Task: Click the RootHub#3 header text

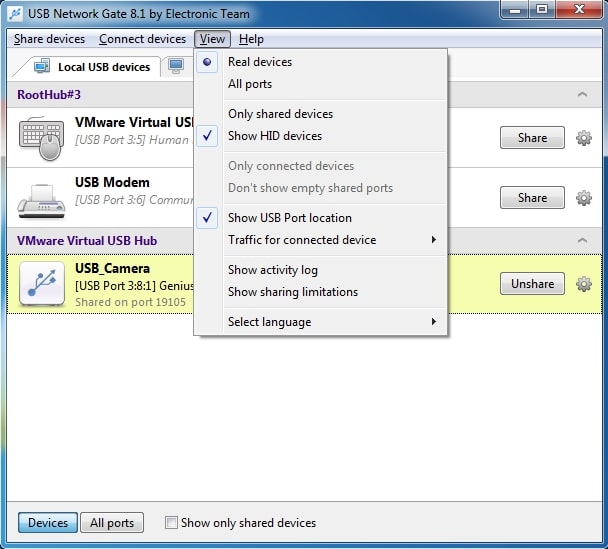Action: coord(49,95)
